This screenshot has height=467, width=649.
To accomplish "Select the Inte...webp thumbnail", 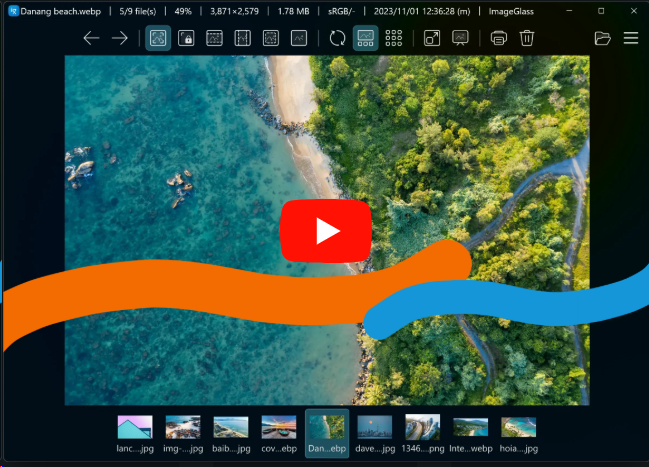I will click(x=471, y=433).
